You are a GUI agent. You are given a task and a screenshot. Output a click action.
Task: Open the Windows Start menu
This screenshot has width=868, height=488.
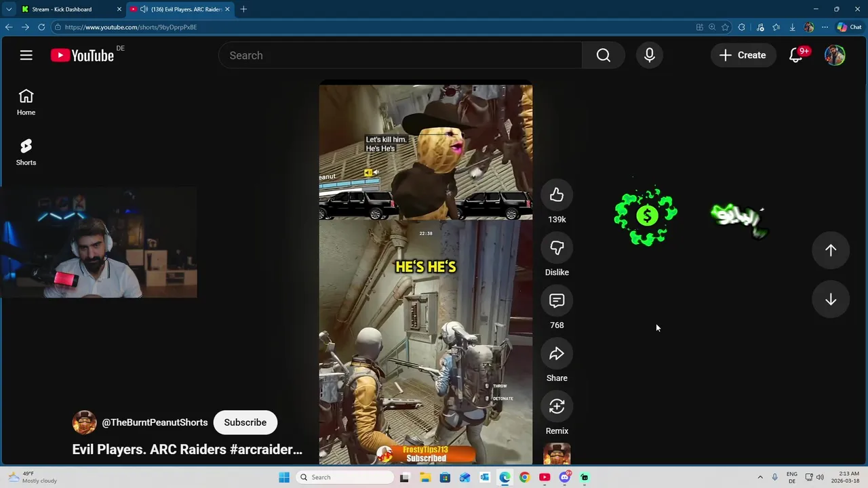click(284, 477)
